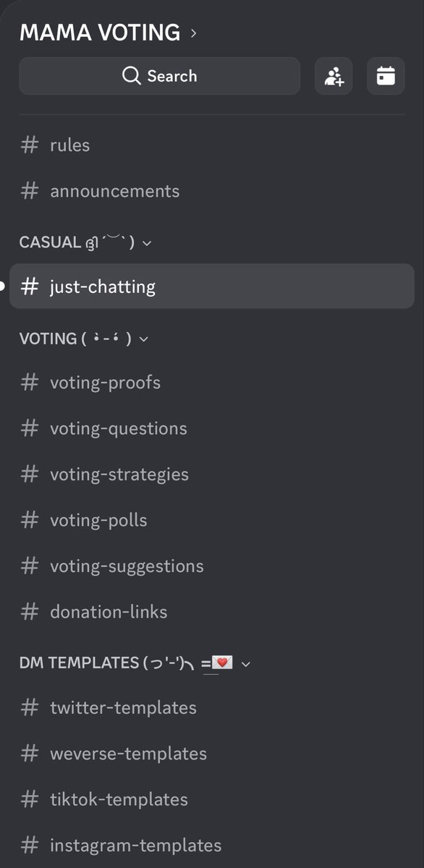
Task: Click the invite members icon
Action: [334, 76]
